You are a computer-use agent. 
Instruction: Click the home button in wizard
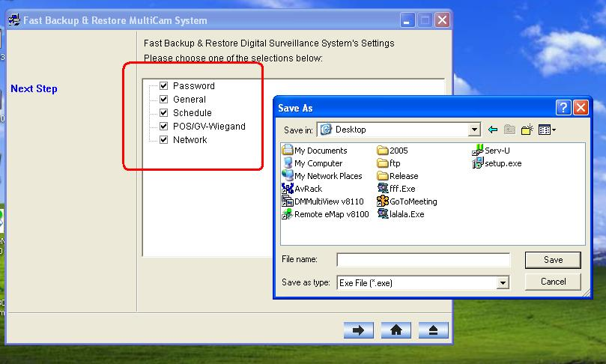[396, 330]
